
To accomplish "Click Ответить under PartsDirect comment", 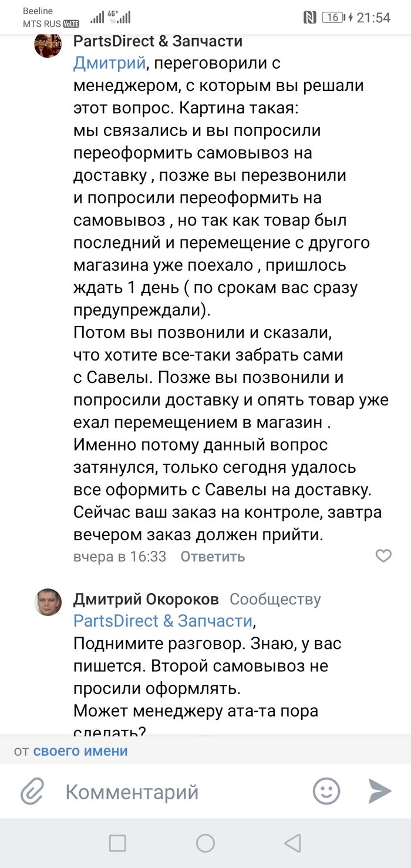I will click(x=213, y=556).
